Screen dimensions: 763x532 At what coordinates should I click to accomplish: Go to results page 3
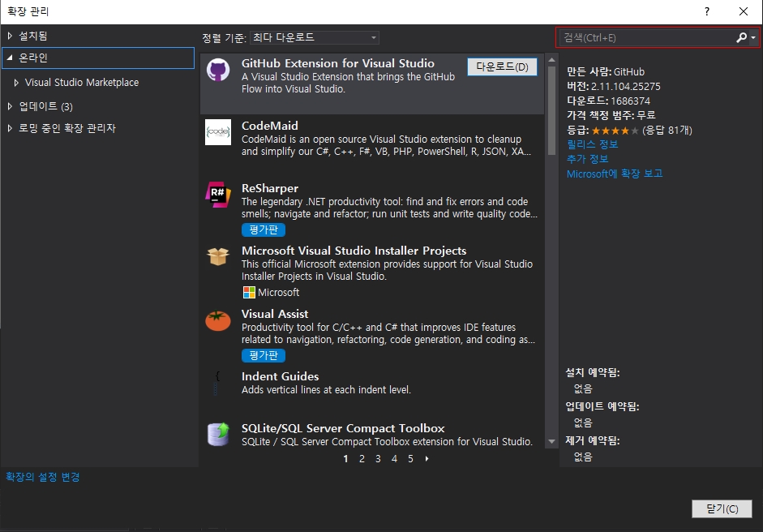[378, 458]
